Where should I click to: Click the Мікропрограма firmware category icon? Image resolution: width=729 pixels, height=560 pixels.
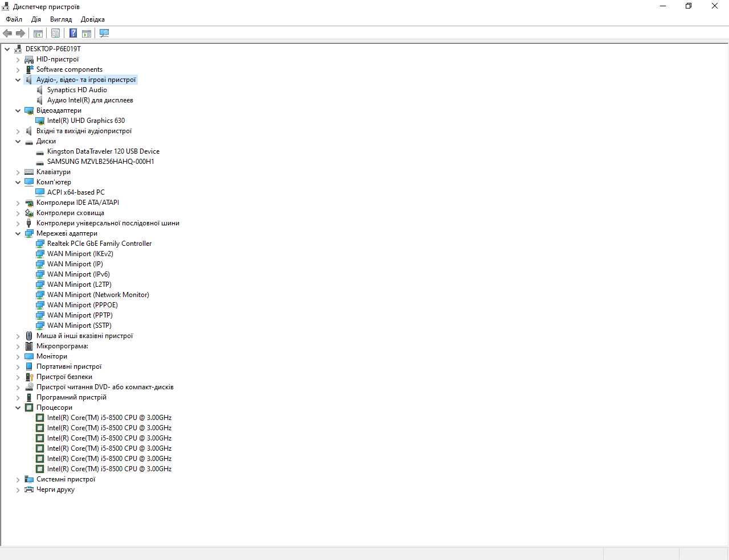click(29, 346)
